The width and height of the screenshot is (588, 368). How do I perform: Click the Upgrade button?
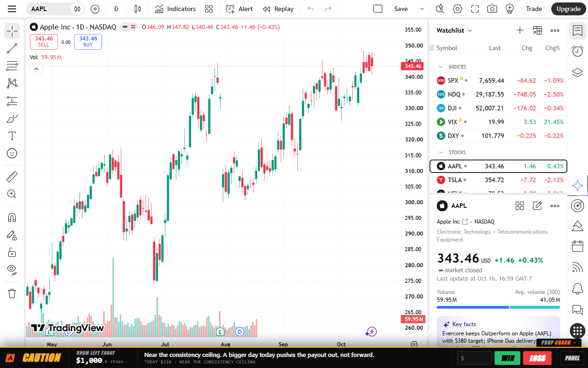[x=569, y=9]
